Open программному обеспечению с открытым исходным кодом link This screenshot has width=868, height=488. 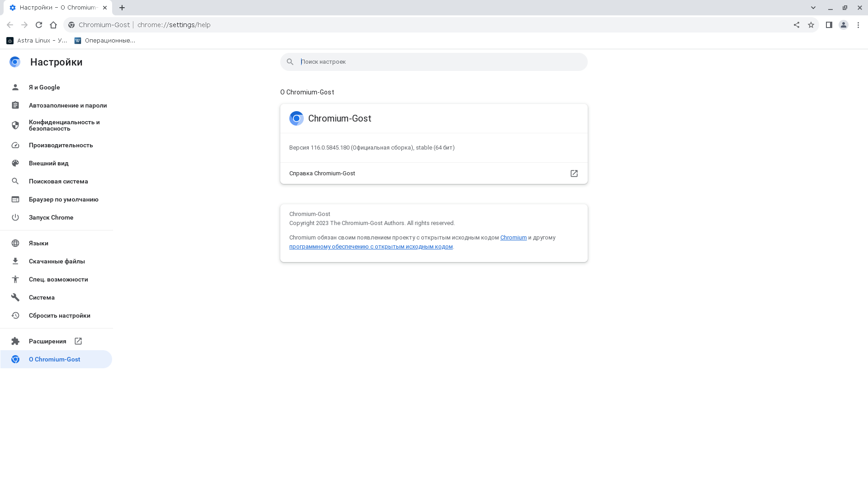371,247
